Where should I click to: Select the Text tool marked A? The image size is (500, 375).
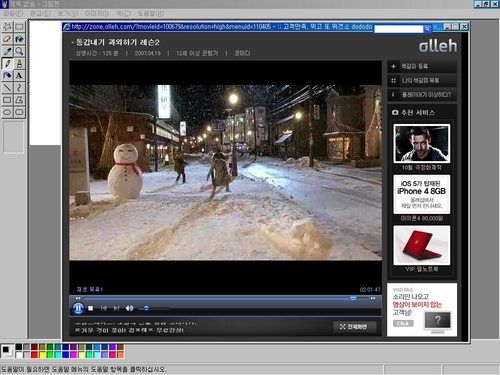19,76
